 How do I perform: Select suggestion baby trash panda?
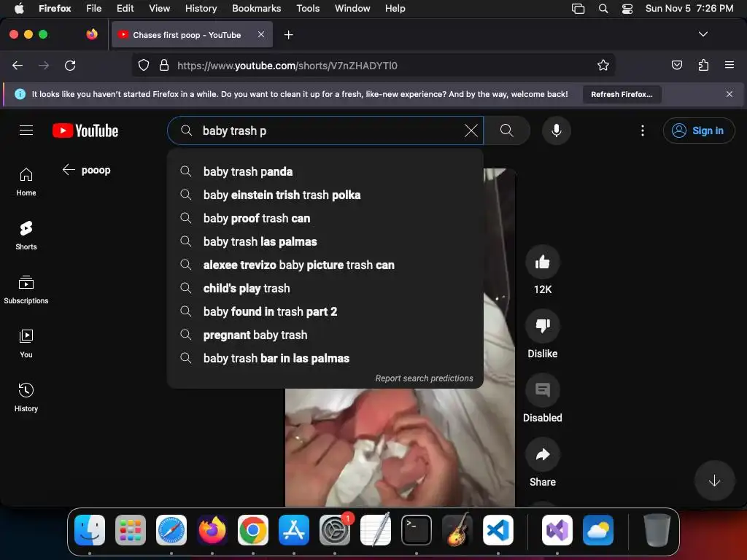point(325,171)
